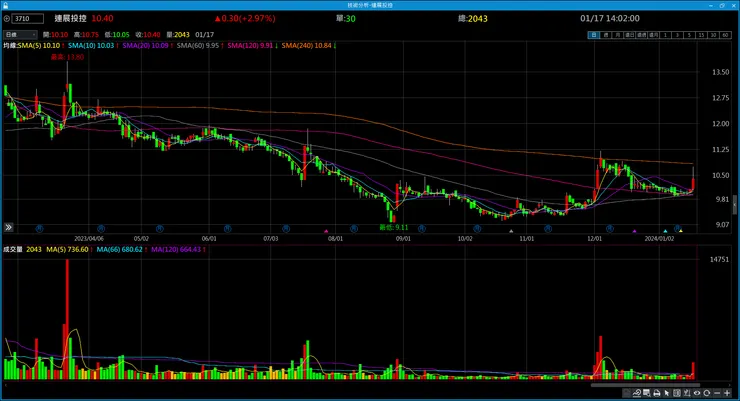Viewport: 740px width, 401px height.
Task: Click the magenta triangle marker before 08/01
Action: click(326, 231)
